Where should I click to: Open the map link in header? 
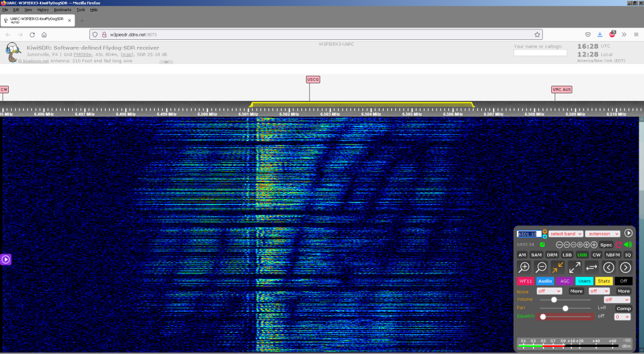tap(127, 55)
